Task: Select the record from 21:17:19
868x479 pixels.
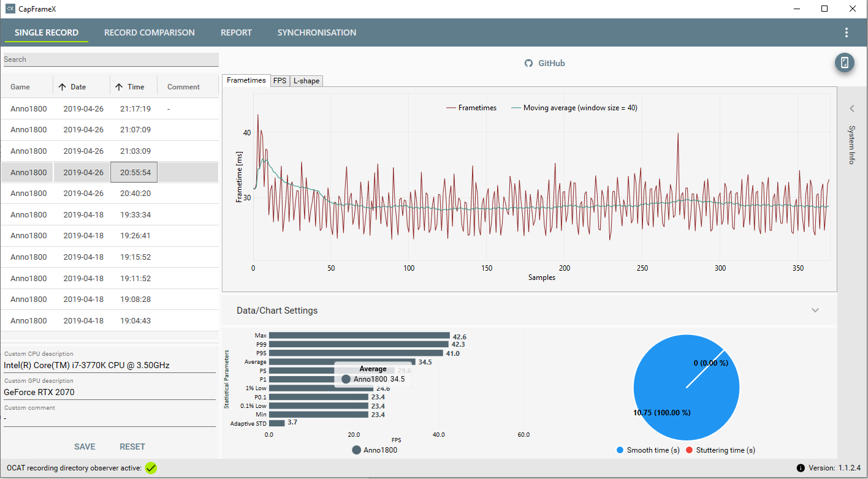Action: 110,108
